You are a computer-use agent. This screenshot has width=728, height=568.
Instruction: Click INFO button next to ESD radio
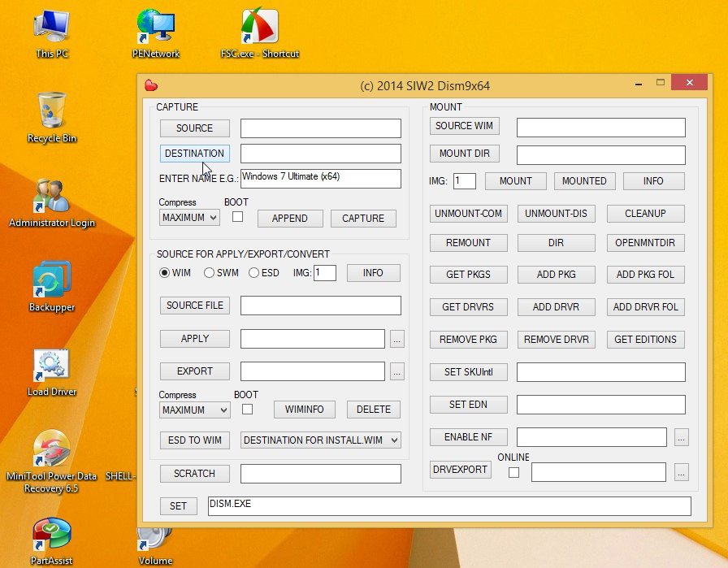click(x=373, y=272)
